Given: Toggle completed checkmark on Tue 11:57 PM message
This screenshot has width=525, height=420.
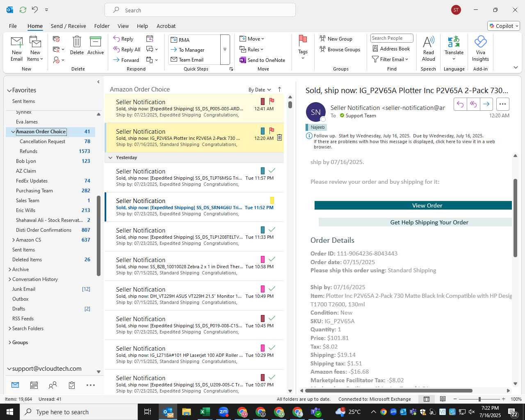Looking at the screenshot, I should click(272, 170).
